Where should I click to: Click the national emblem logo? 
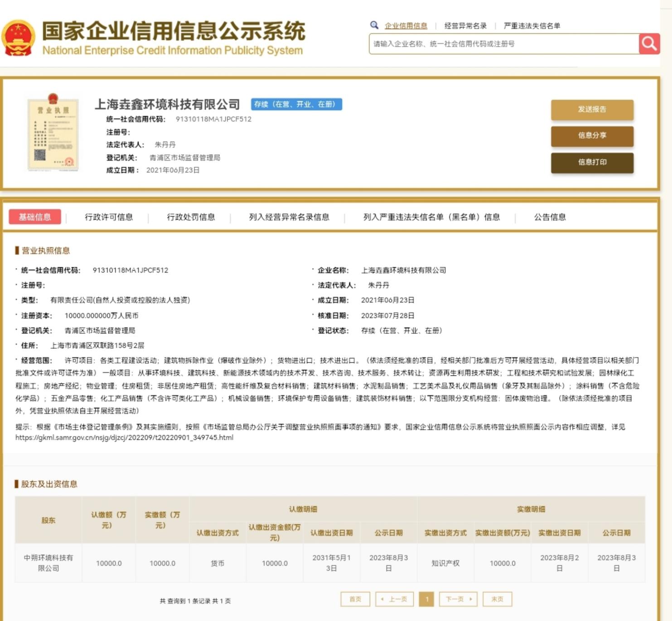[18, 38]
